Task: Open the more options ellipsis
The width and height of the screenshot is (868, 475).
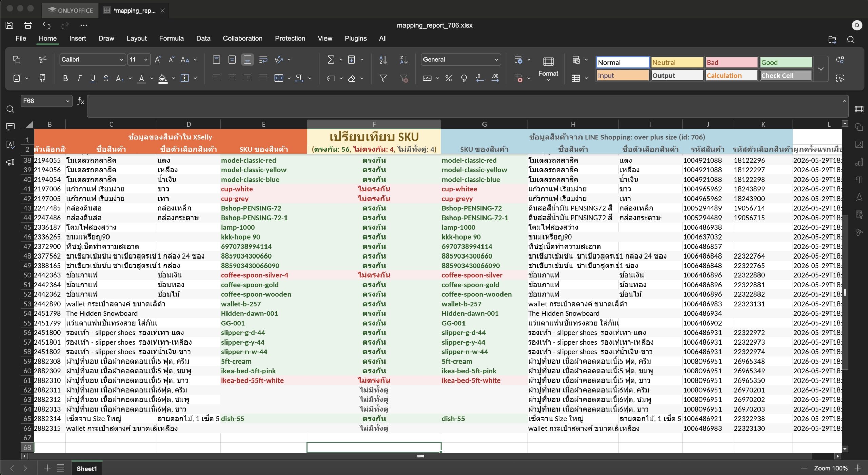Action: click(x=84, y=25)
